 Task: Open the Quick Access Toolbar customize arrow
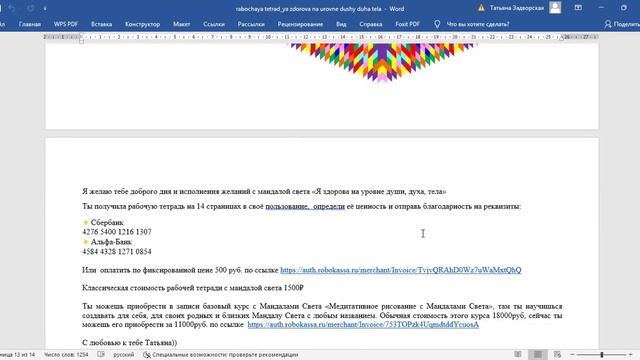pos(44,9)
